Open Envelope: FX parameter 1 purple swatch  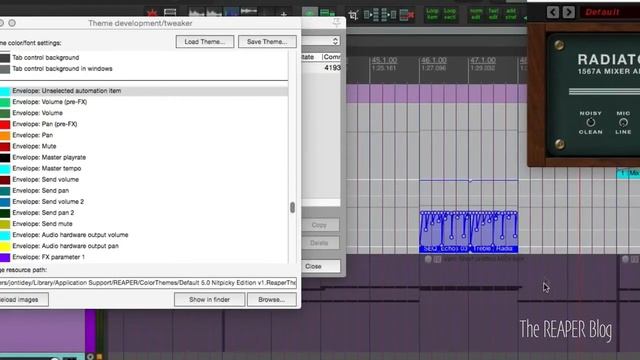click(5, 257)
